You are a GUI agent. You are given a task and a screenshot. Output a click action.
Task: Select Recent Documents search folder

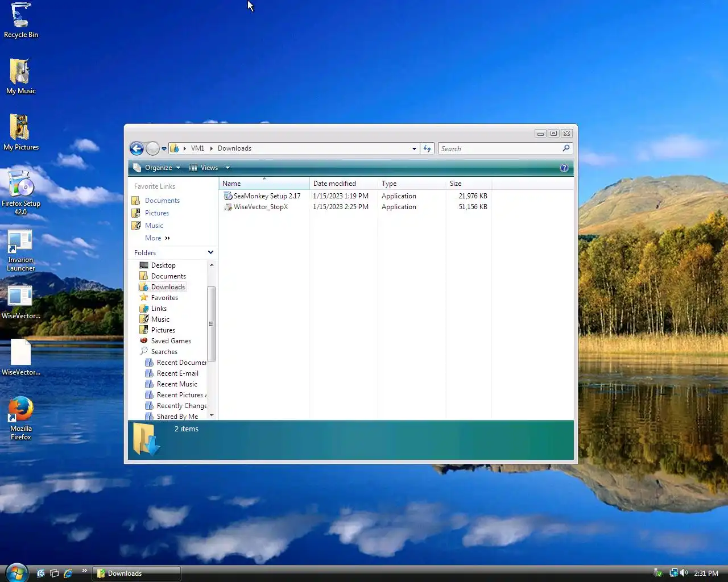click(176, 363)
